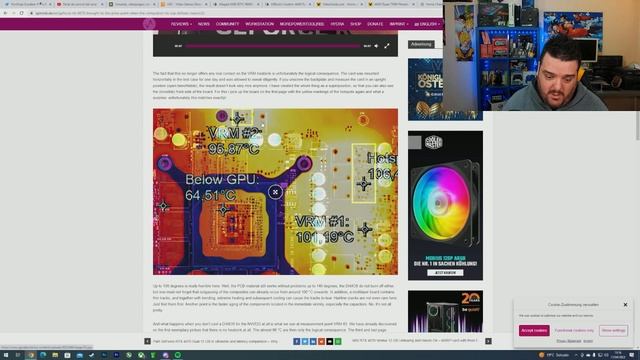Open the Cooler Master fan advertisement
Viewport: 640px width, 360px height.
[x=445, y=205]
